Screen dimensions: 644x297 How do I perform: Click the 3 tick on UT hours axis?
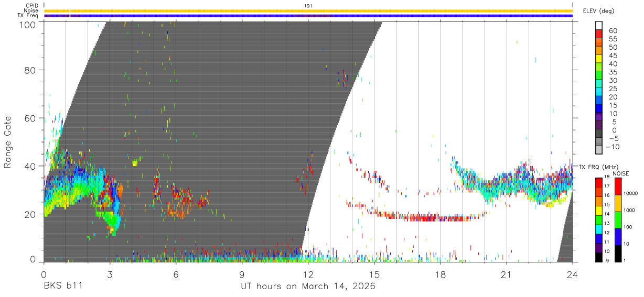point(110,274)
